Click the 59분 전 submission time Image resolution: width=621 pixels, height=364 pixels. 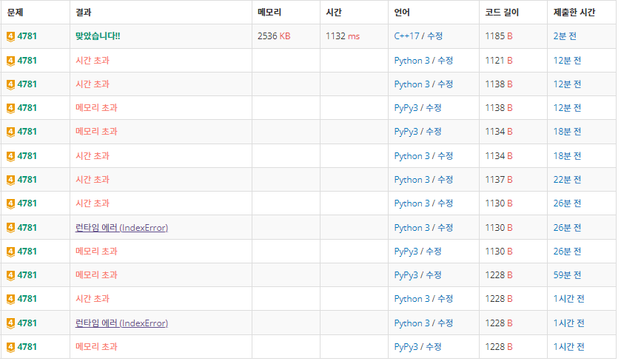(567, 275)
